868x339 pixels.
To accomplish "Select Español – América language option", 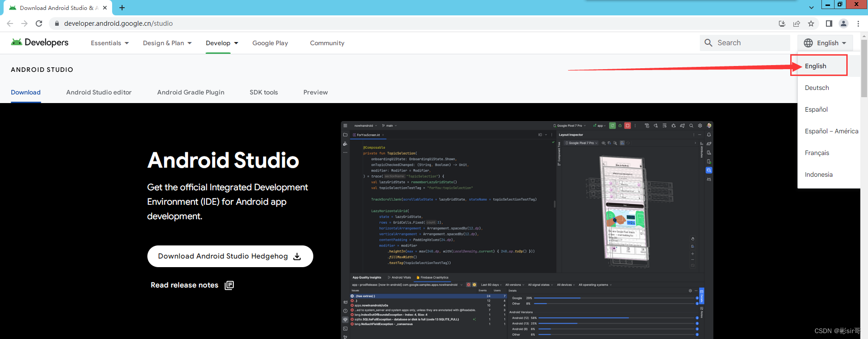I will pos(829,131).
